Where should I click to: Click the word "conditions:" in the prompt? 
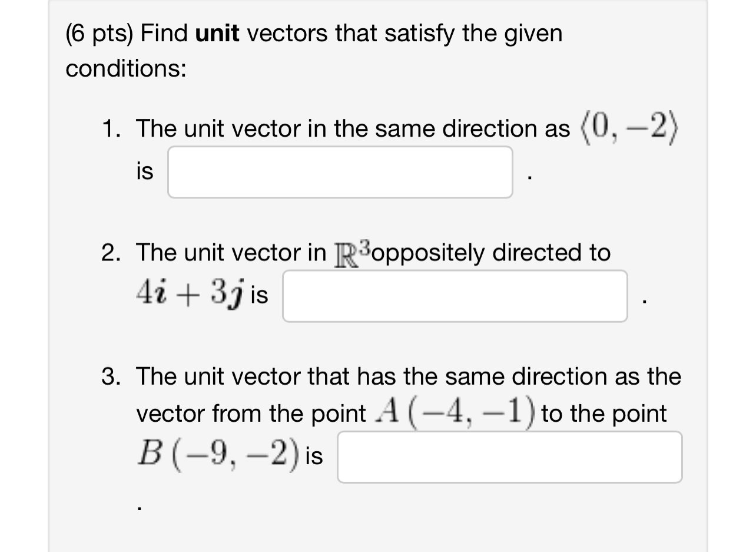126,69
